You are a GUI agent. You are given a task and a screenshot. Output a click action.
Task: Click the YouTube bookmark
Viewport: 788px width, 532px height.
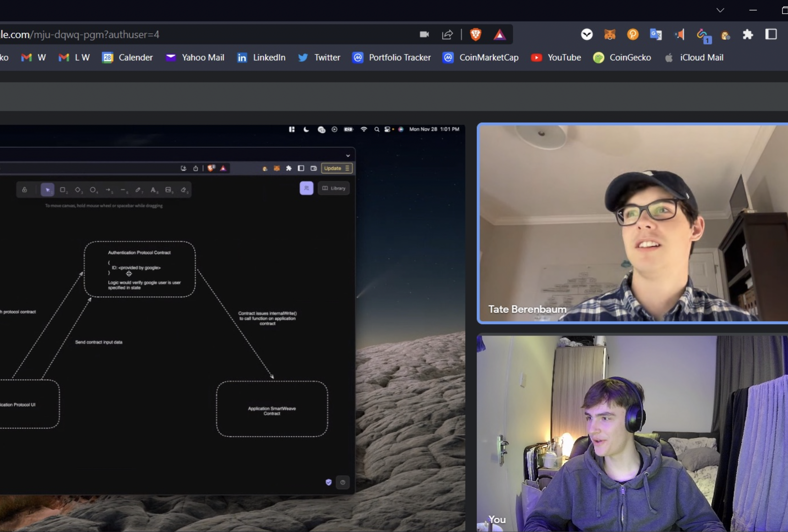(x=556, y=58)
